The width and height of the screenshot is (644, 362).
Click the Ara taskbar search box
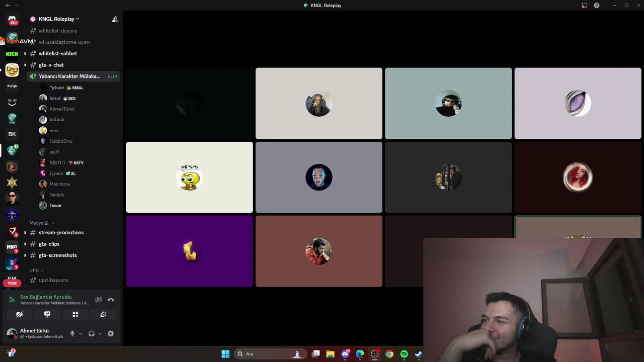[270, 354]
